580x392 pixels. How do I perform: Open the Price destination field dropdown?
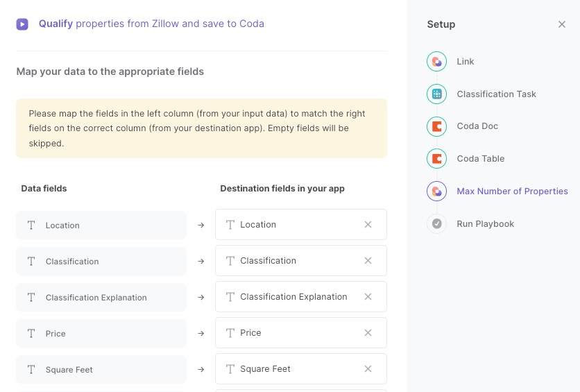(300, 333)
